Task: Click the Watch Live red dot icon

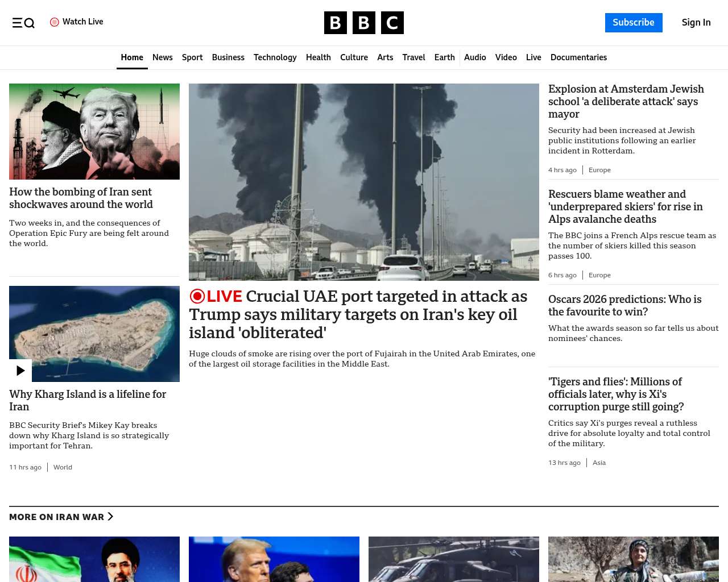Action: pyautogui.click(x=55, y=22)
